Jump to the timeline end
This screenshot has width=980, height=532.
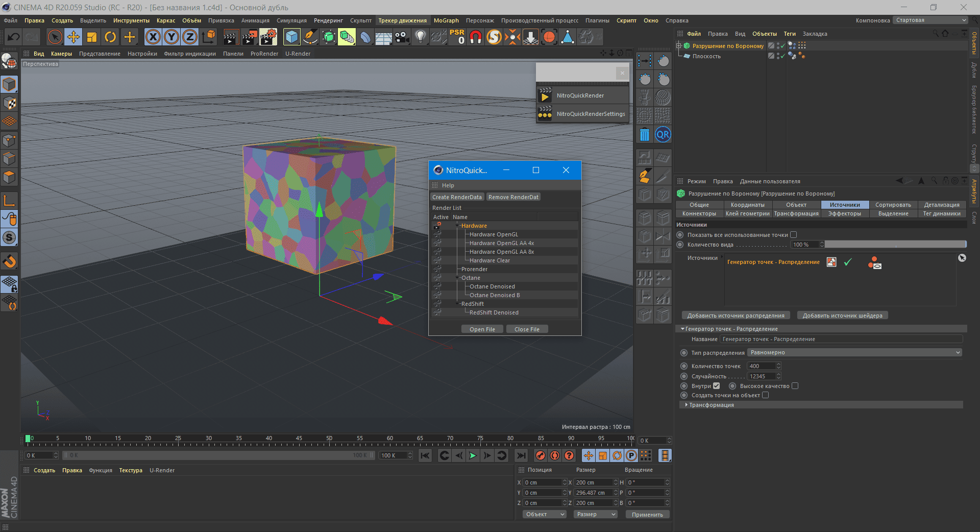(521, 455)
